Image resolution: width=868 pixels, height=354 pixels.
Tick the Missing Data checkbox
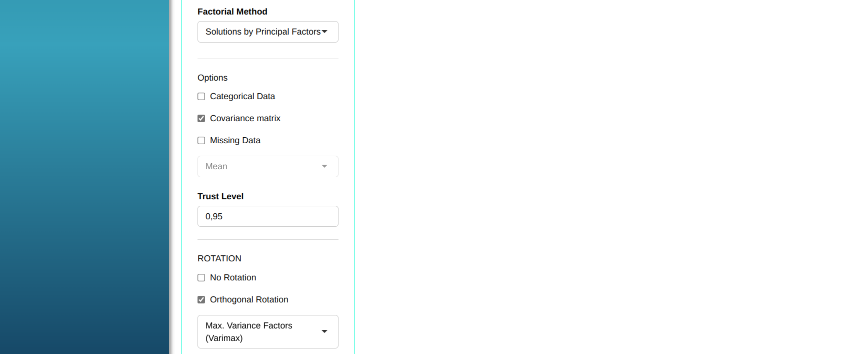201,141
